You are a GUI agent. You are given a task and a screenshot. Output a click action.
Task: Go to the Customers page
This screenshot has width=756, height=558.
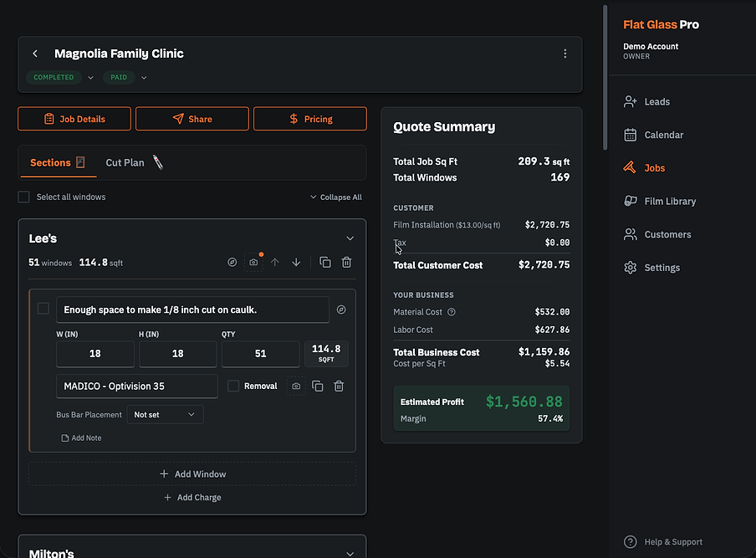[x=657, y=234]
